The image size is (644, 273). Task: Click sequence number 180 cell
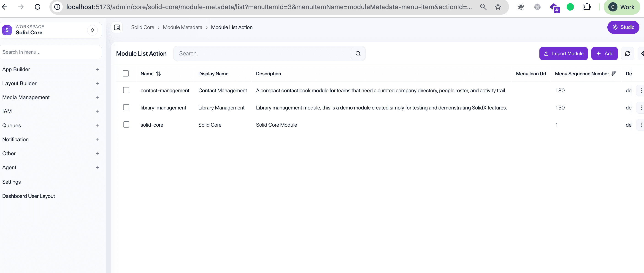pos(560,90)
